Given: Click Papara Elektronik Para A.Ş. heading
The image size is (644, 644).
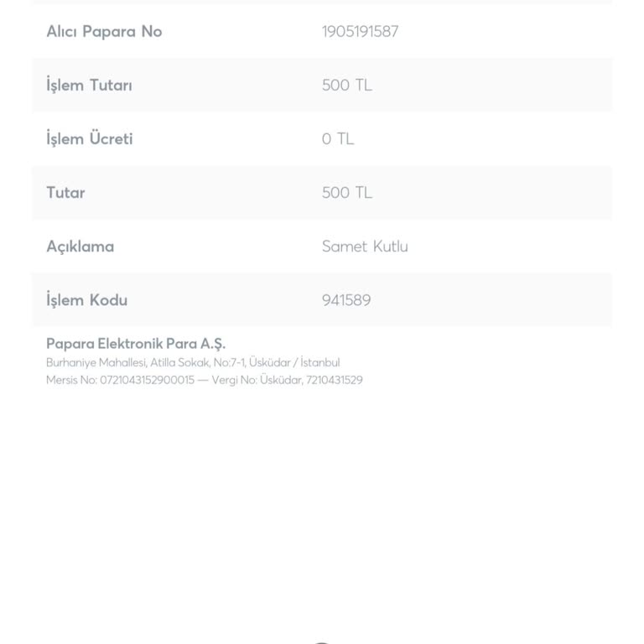Looking at the screenshot, I should (136, 344).
